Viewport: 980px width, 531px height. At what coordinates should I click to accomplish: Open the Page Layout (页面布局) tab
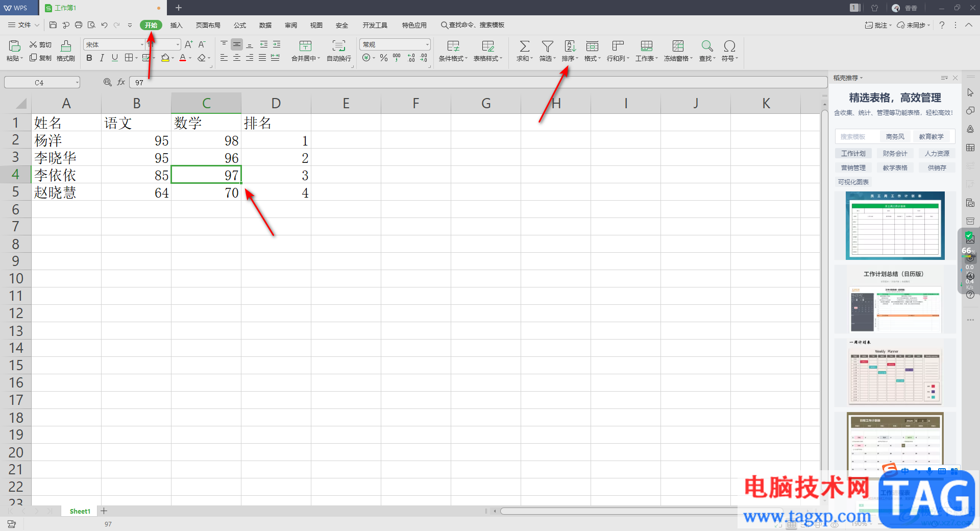tap(208, 25)
